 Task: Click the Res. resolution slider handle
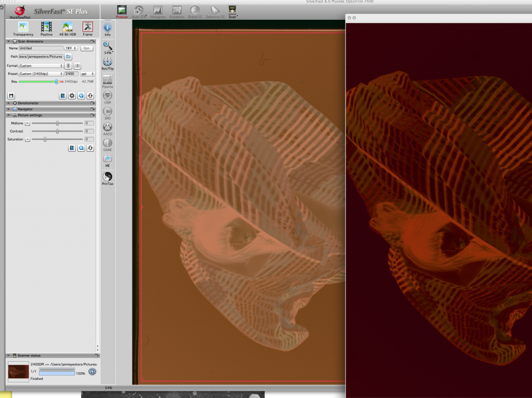coord(57,82)
